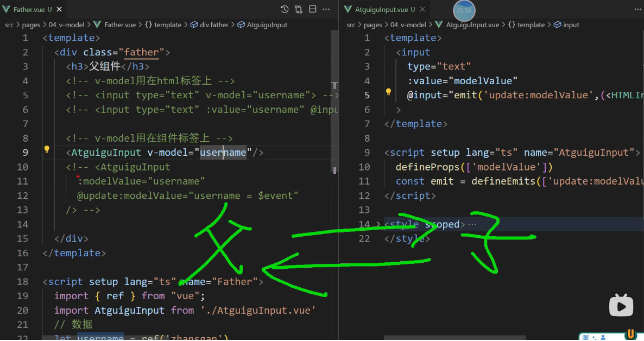The width and height of the screenshot is (644, 341).
Task: Click the <input tag on line 2 of AtguiguInput.vue
Action: point(413,52)
